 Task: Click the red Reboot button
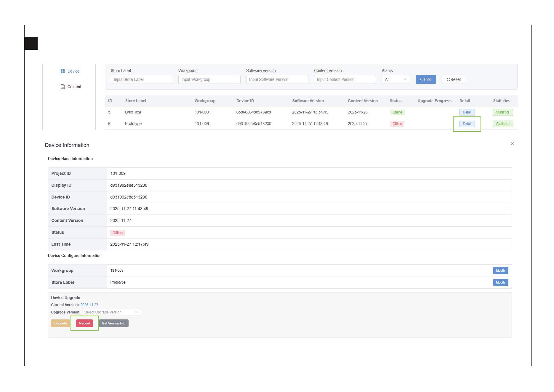click(x=84, y=323)
